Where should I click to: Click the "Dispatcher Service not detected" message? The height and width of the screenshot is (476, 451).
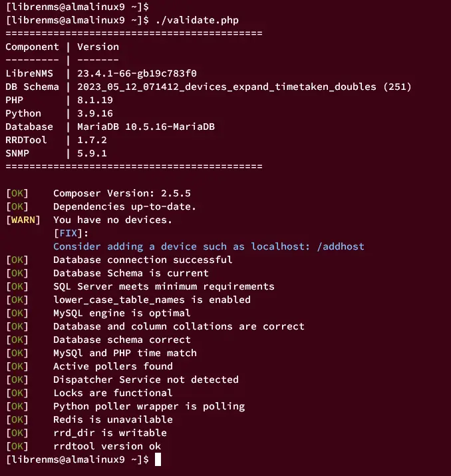[x=146, y=379]
